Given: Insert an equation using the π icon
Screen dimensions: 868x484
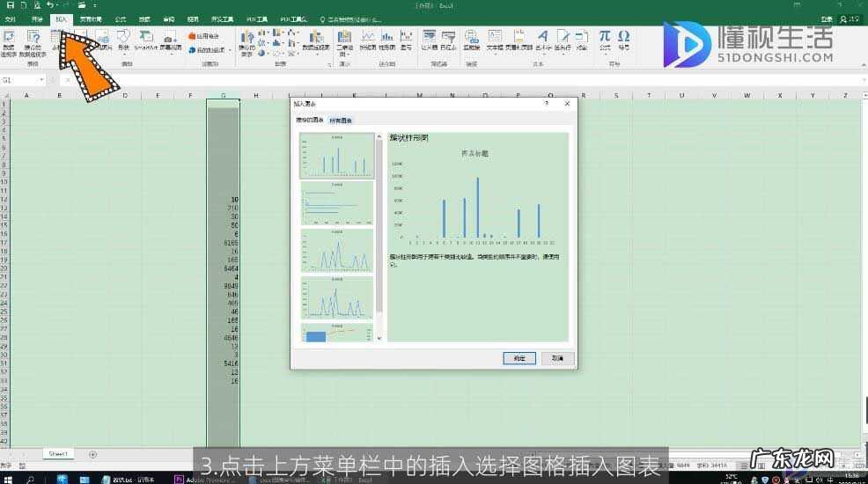Looking at the screenshot, I should tap(605, 39).
